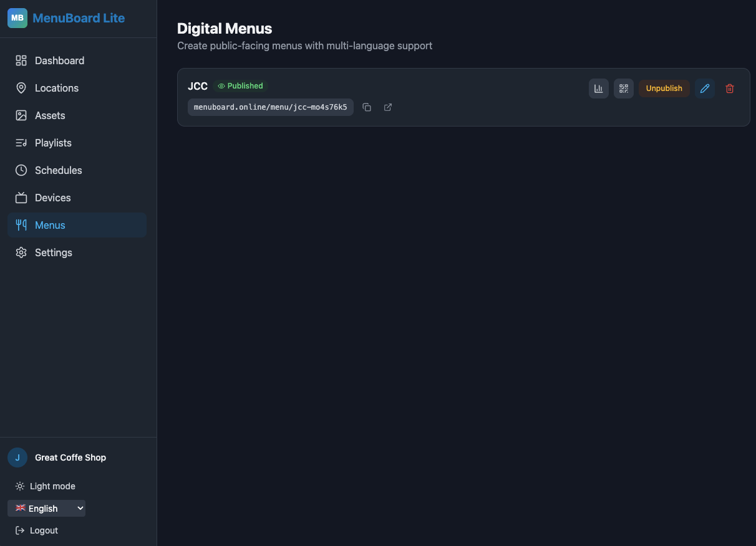Go to Dashboard in the sidebar
756x546 pixels.
(77, 60)
